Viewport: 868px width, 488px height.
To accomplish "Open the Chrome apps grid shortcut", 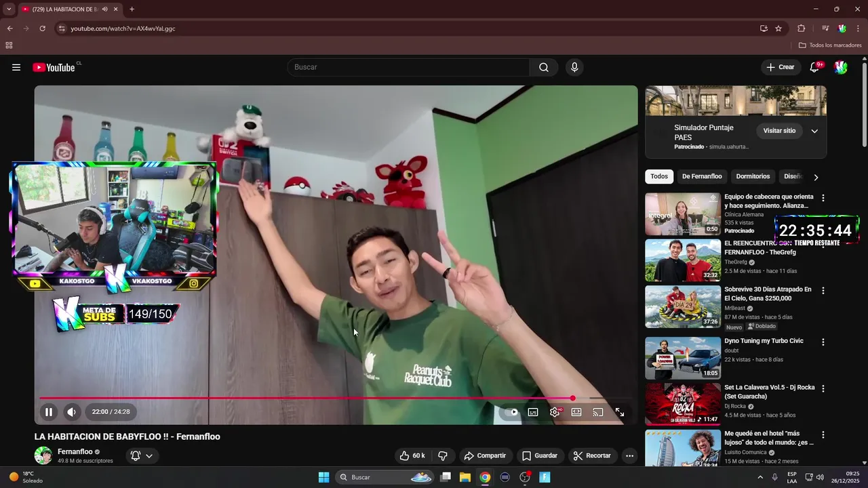I will tap(9, 45).
